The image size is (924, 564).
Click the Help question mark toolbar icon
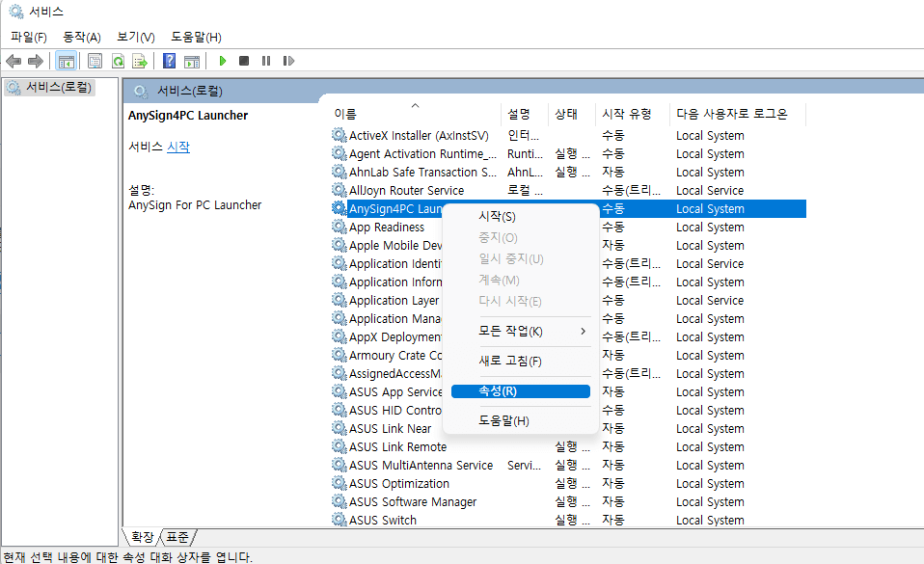point(170,61)
